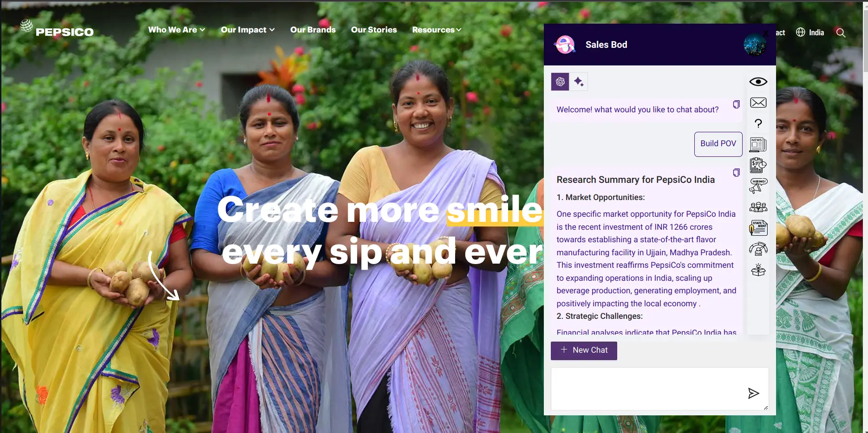
Task: Click the question mark help icon
Action: 758,123
